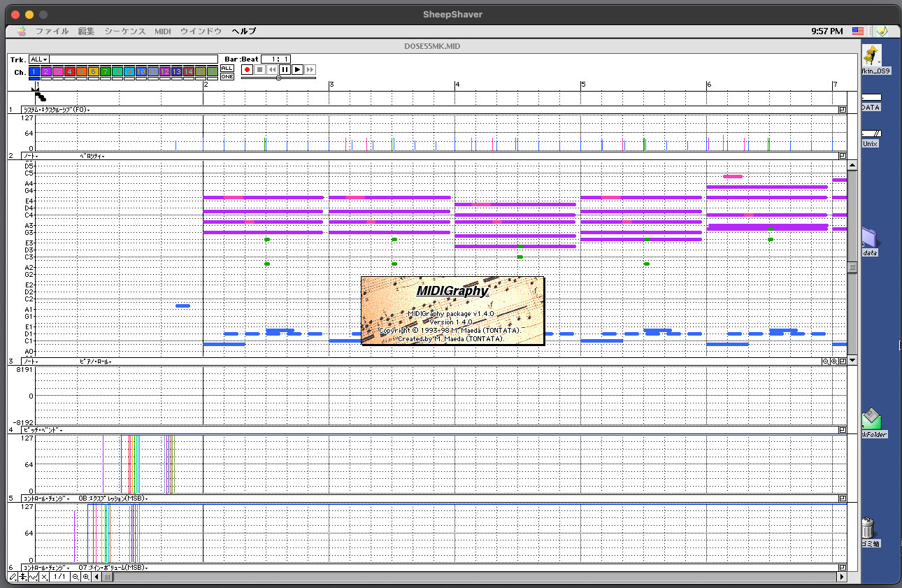
Task: Click the record button in the transport
Action: tap(247, 69)
